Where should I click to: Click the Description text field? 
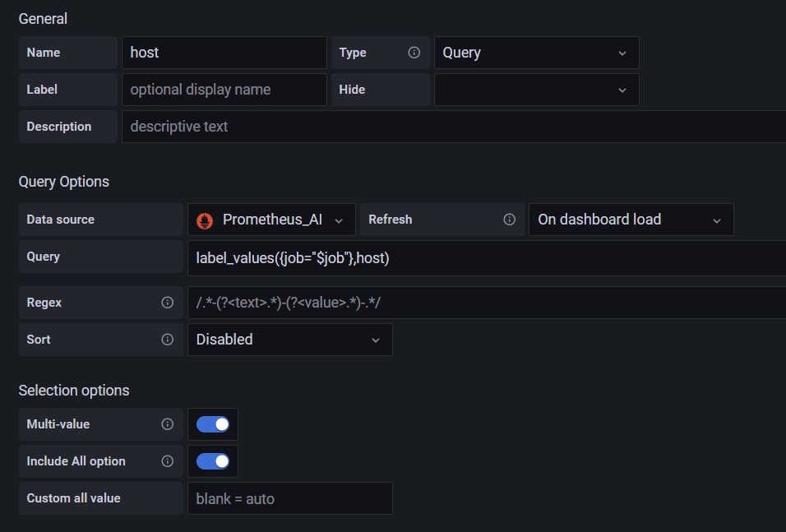(x=454, y=127)
